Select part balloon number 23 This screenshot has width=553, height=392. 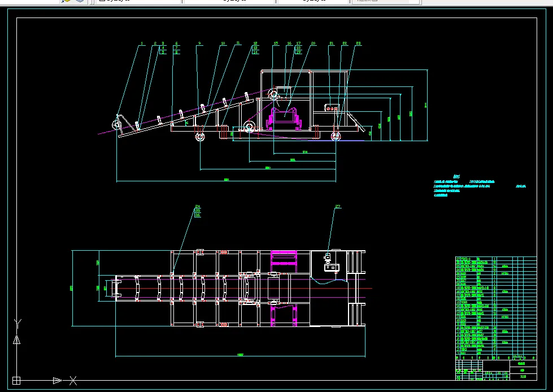[358, 43]
